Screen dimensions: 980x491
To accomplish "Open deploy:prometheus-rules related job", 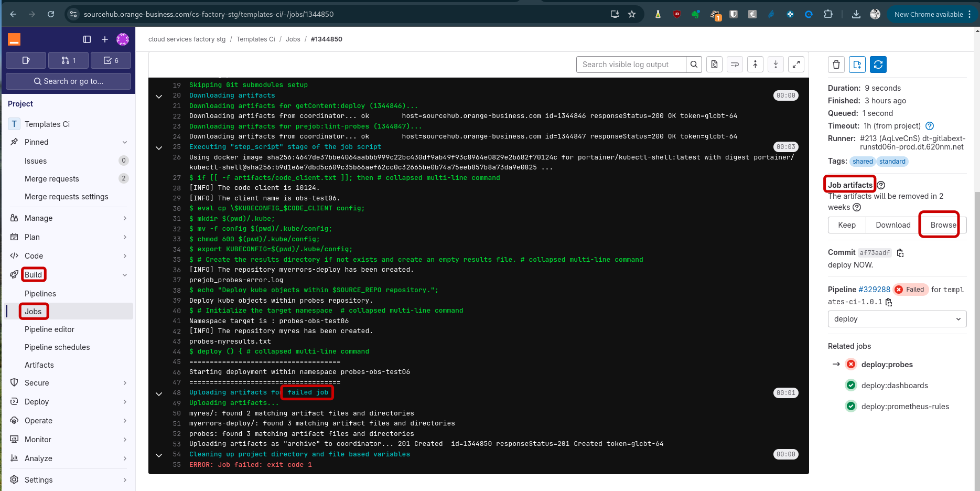I will click(905, 407).
